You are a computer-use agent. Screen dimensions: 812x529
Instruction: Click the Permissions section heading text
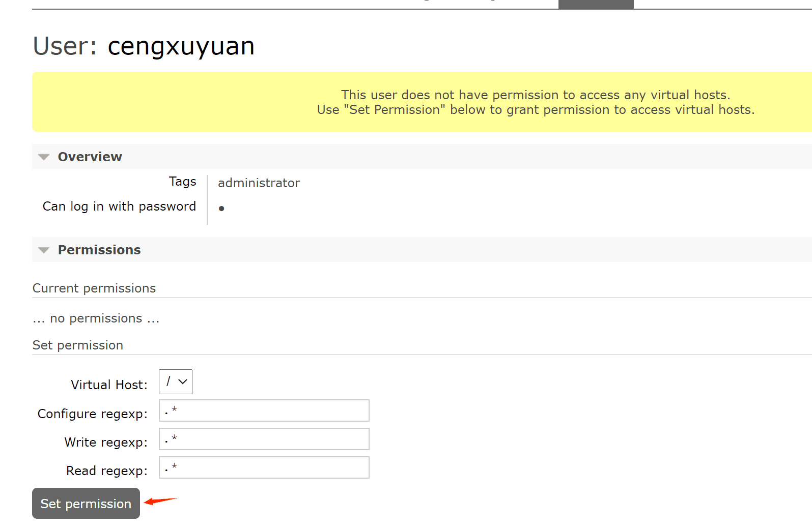[99, 250]
